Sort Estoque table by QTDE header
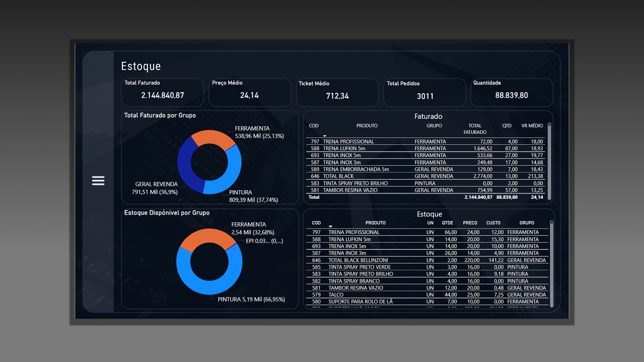Viewport: 644px width, 362px height. coord(447,223)
